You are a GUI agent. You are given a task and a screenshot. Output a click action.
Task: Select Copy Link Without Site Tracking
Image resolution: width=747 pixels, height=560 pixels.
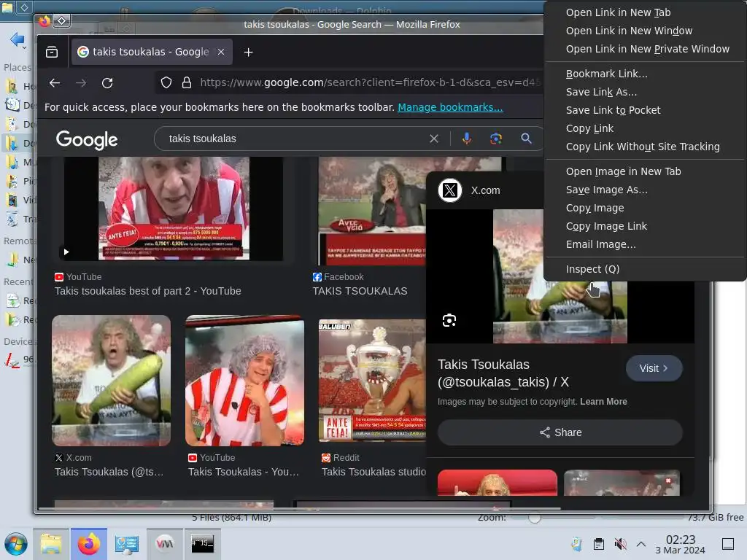pyautogui.click(x=645, y=147)
